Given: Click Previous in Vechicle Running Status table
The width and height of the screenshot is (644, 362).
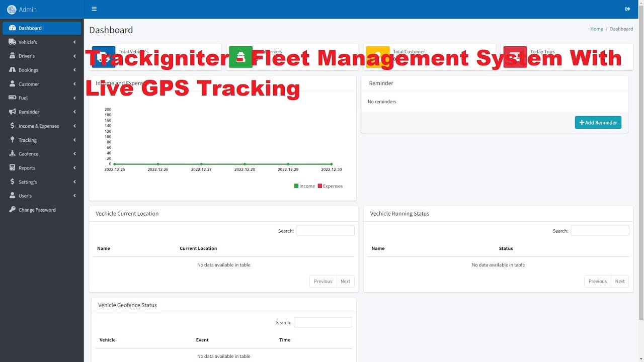Looking at the screenshot, I should 598,281.
